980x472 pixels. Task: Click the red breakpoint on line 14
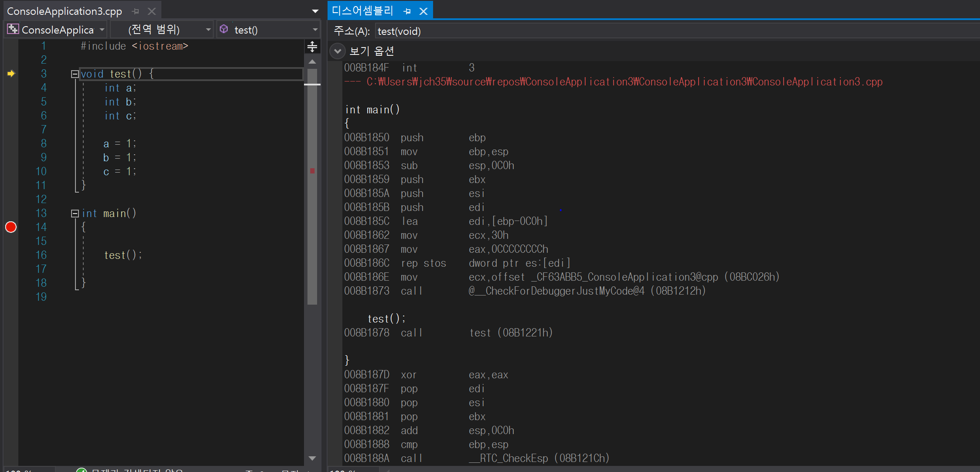coord(11,227)
